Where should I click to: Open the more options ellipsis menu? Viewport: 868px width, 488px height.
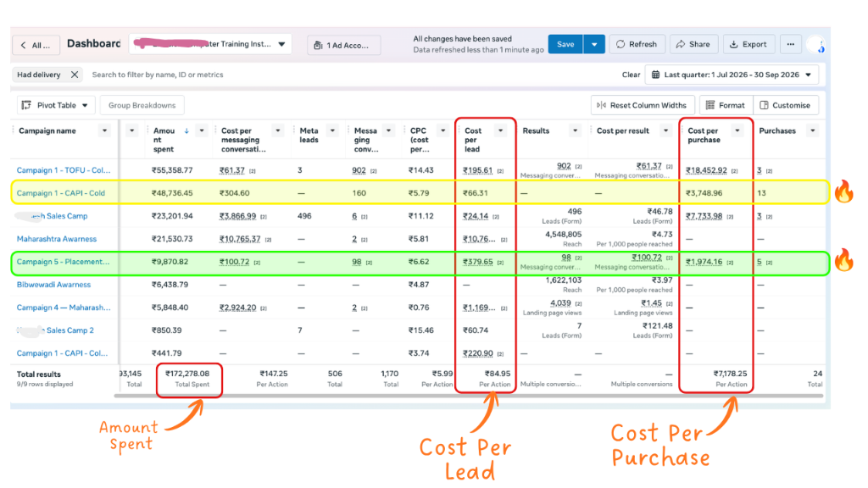[x=791, y=44]
